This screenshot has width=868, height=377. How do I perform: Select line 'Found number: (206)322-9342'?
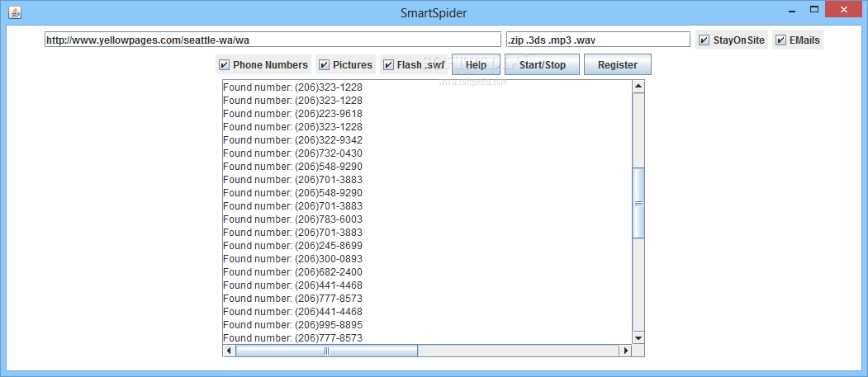(293, 140)
